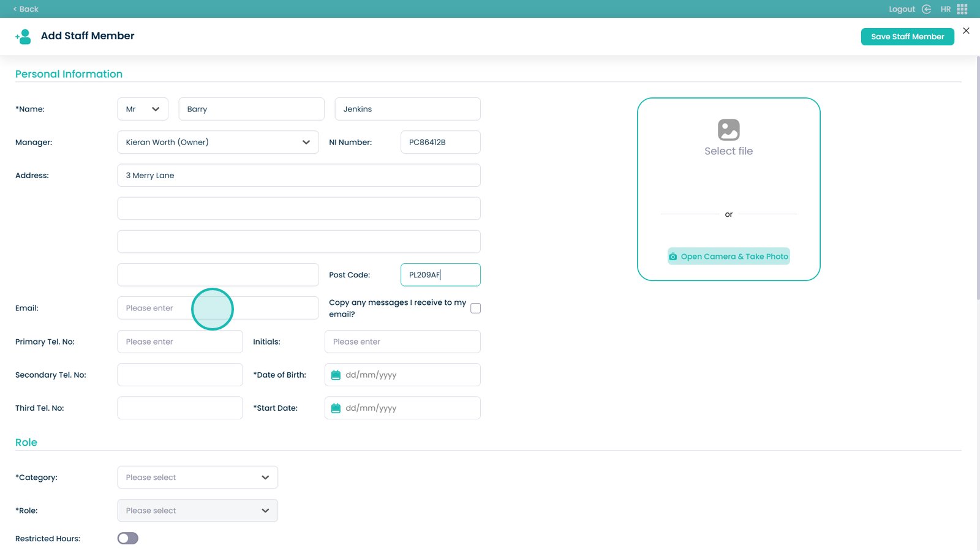980x551 pixels.
Task: Expand the Role dropdown
Action: (x=197, y=511)
